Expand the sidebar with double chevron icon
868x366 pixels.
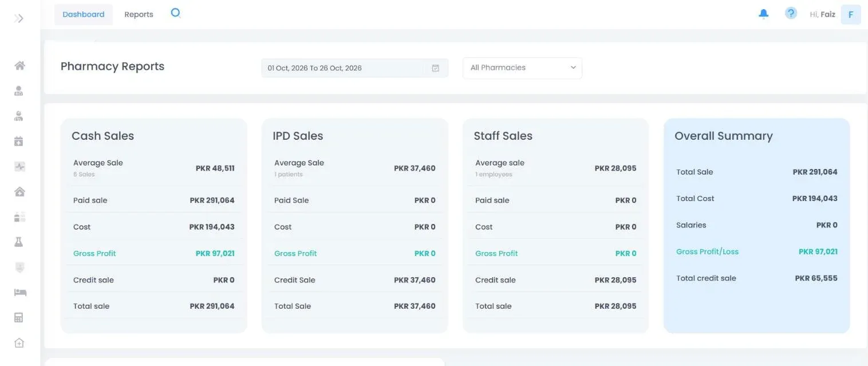[19, 18]
